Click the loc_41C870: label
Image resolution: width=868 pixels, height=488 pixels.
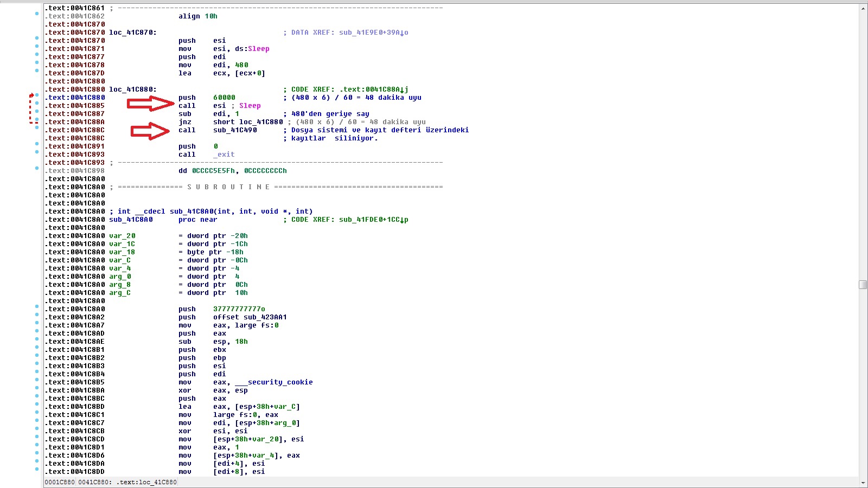[133, 33]
